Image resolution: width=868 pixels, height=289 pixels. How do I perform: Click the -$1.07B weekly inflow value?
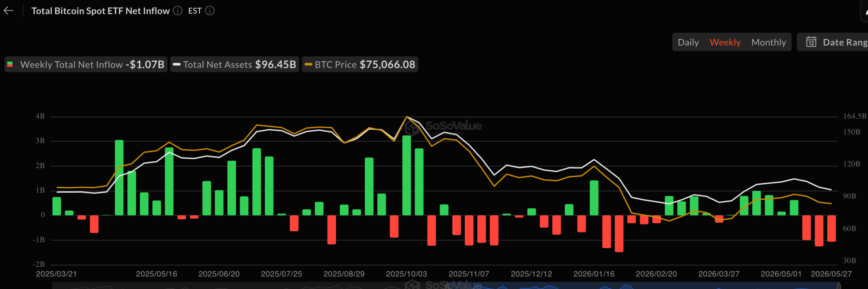point(145,64)
